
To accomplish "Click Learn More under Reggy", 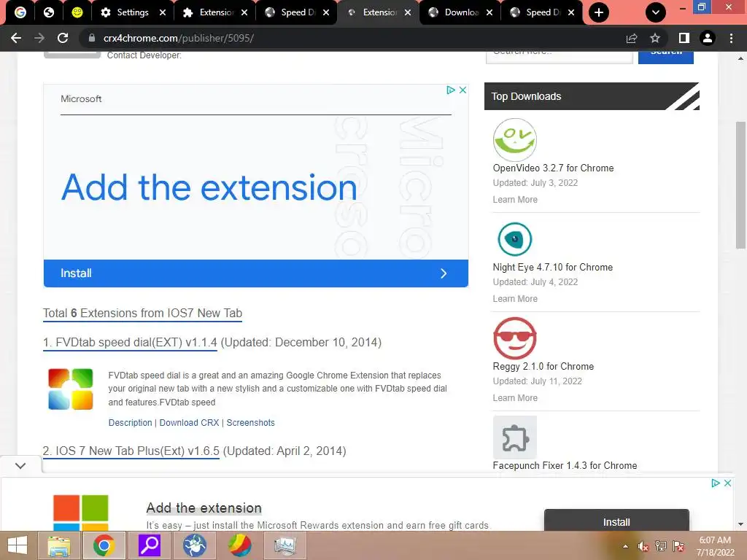I will coord(515,397).
